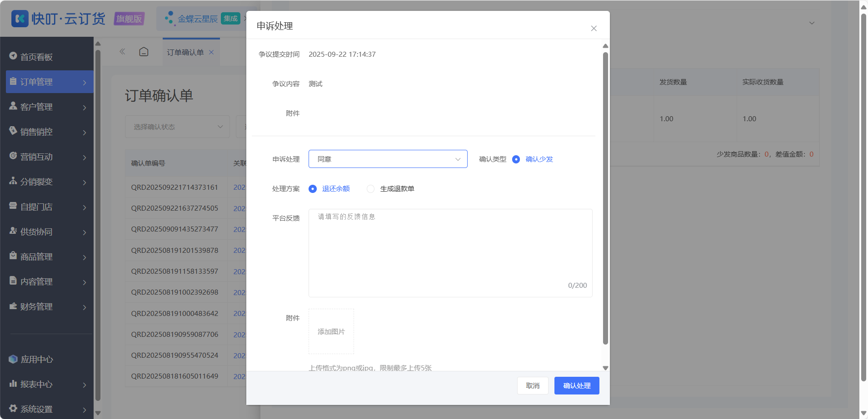Click the 自提门店 store icon
Image resolution: width=868 pixels, height=419 pixels.
coord(13,206)
